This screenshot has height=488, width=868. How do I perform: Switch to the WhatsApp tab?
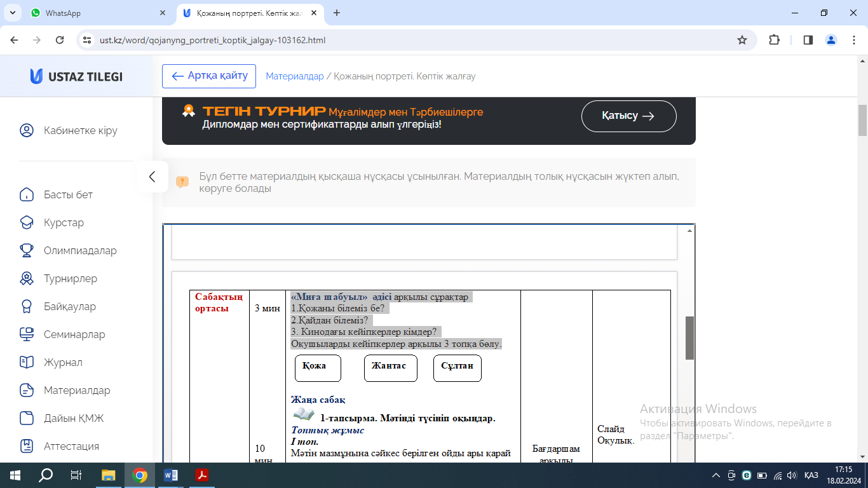[x=98, y=13]
